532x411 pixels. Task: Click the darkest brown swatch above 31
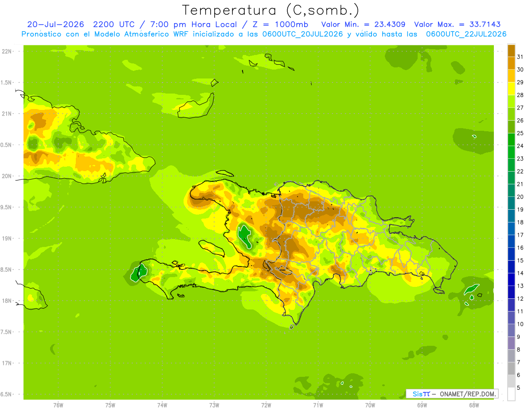click(x=511, y=51)
